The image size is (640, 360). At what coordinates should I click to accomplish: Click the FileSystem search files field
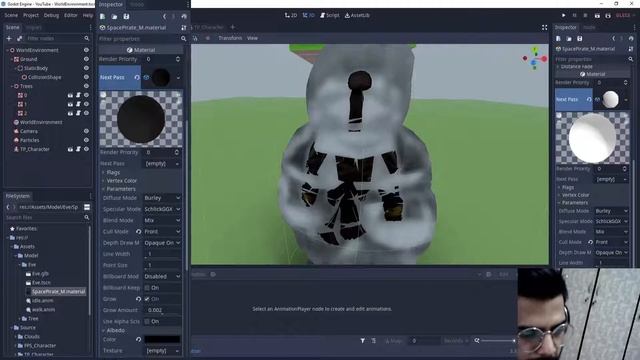point(47,218)
